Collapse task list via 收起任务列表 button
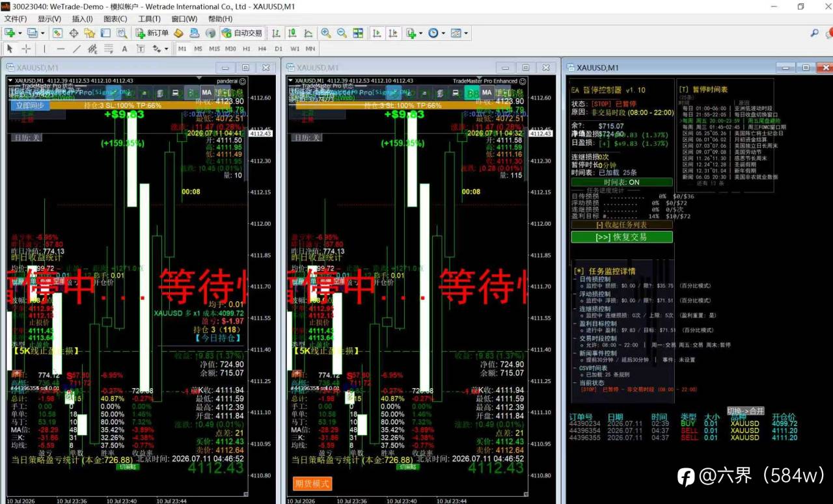The image size is (833, 504). 621,224
